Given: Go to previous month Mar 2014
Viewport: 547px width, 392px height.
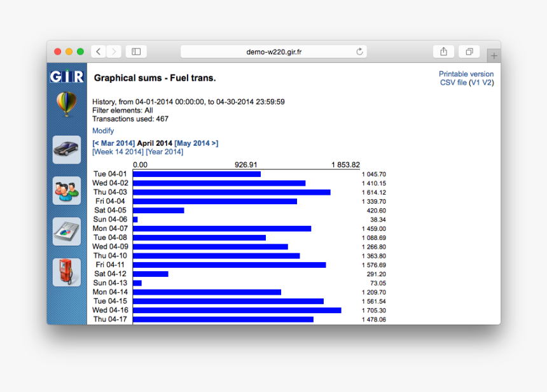Looking at the screenshot, I should point(113,143).
